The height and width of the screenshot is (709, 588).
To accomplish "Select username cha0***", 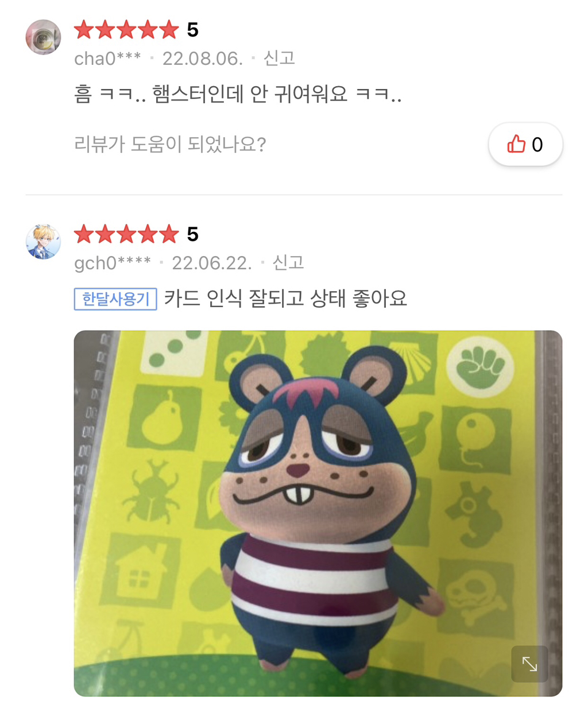I will pyautogui.click(x=107, y=59).
